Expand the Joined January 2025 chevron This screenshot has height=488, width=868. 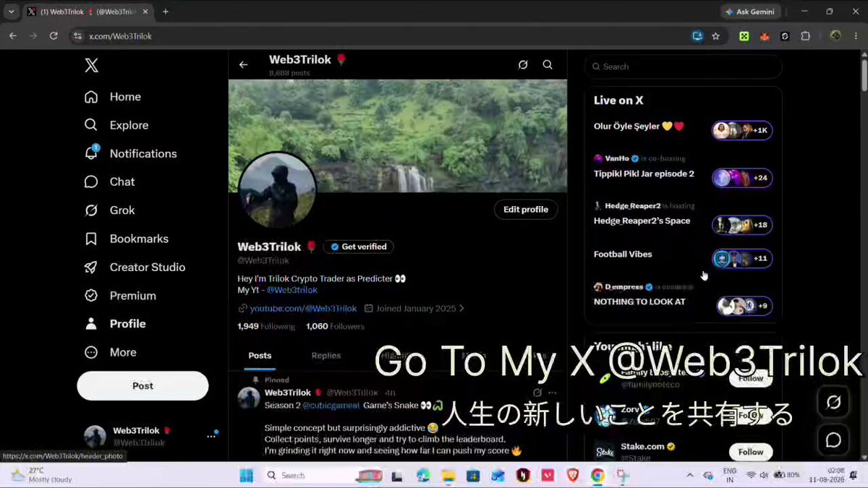pyautogui.click(x=461, y=308)
